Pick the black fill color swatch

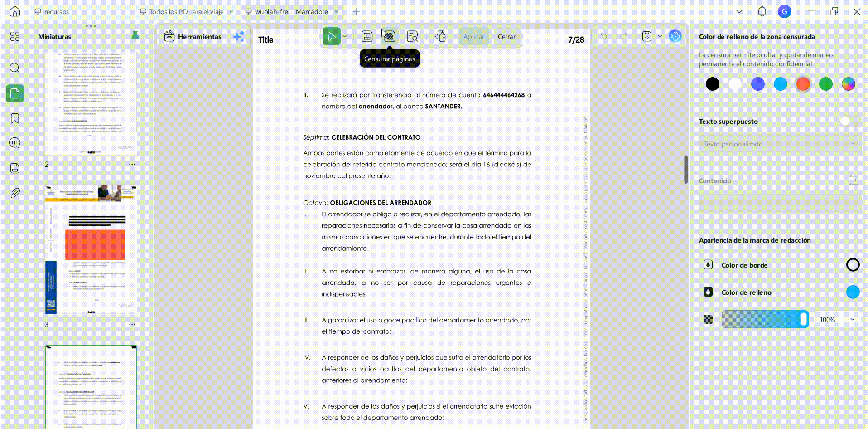point(713,84)
